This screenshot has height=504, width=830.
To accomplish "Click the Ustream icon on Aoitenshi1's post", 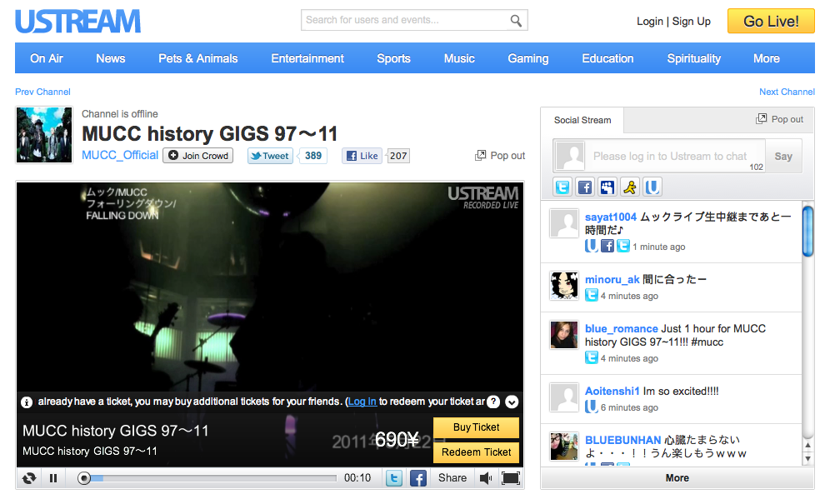I will tap(592, 407).
